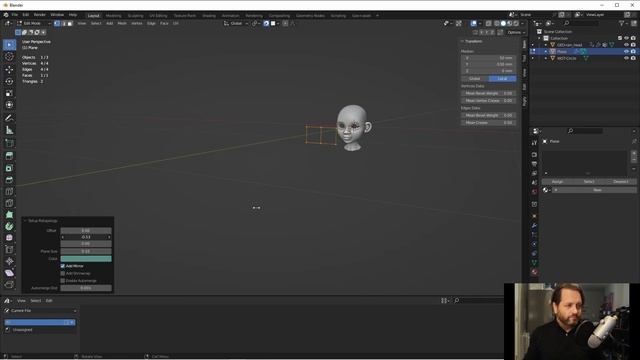Select the Poly Build tool
This screenshot has height=360, width=640.
click(x=9, y=215)
